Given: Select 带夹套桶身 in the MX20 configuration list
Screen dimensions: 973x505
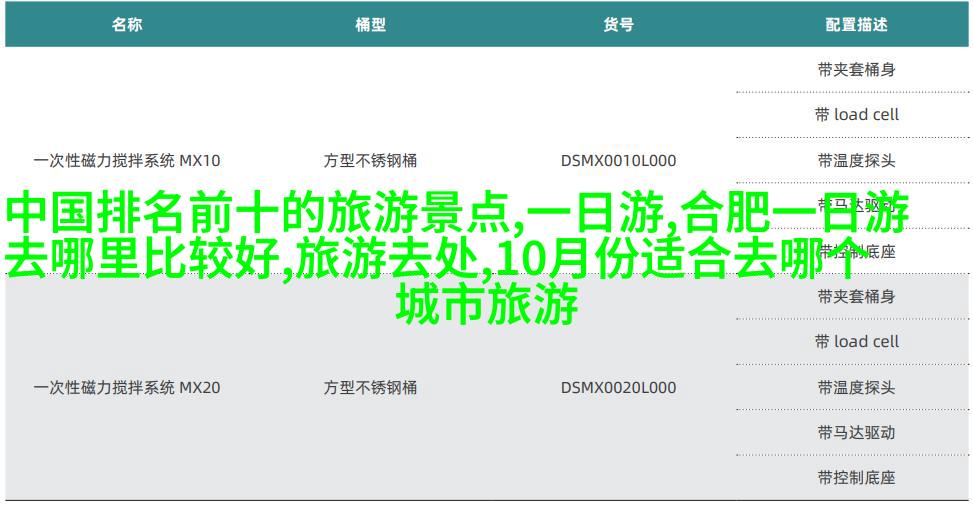Looking at the screenshot, I should click(856, 296).
